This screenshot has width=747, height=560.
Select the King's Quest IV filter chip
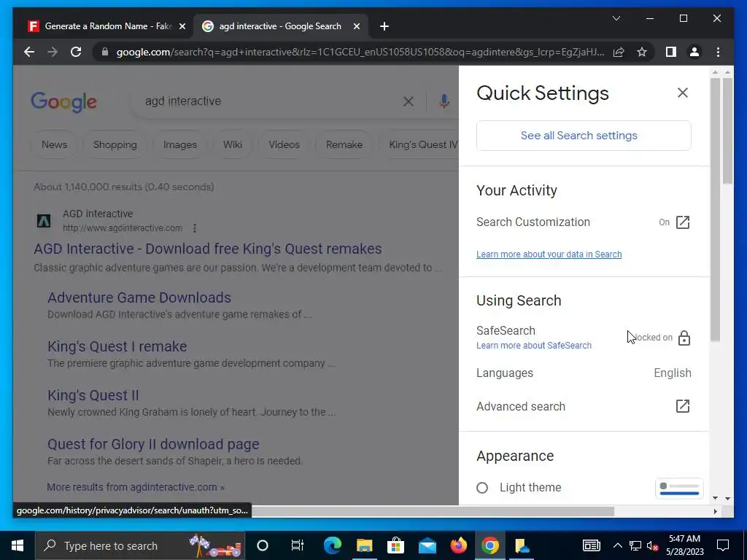(418, 145)
